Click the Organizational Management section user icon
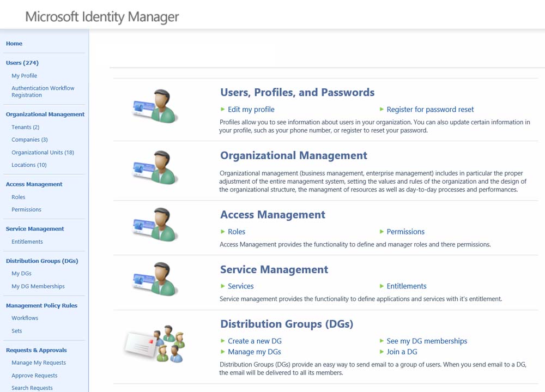The image size is (545, 392). tap(155, 167)
